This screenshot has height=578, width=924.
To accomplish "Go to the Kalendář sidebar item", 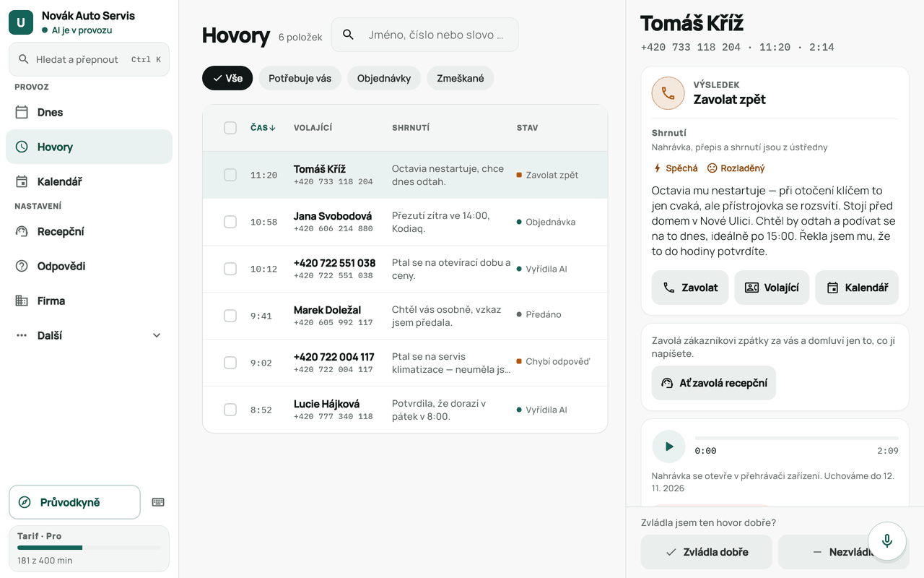I will click(89, 181).
